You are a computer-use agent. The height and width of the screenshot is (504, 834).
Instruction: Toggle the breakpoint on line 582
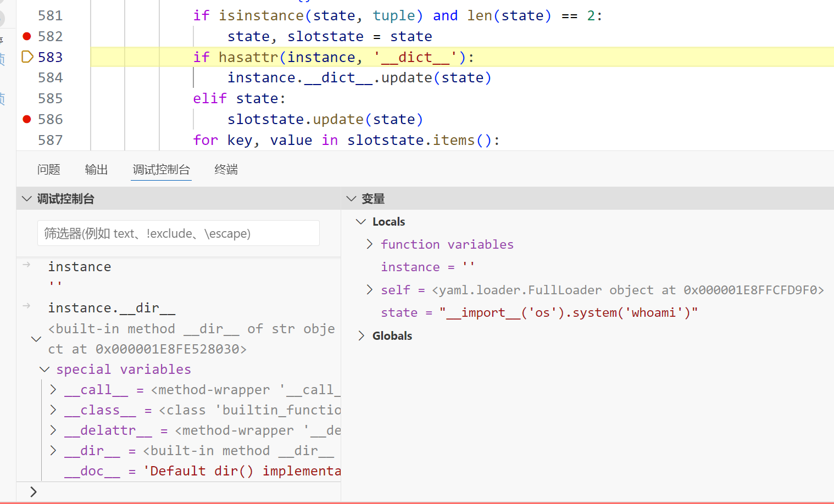click(26, 36)
